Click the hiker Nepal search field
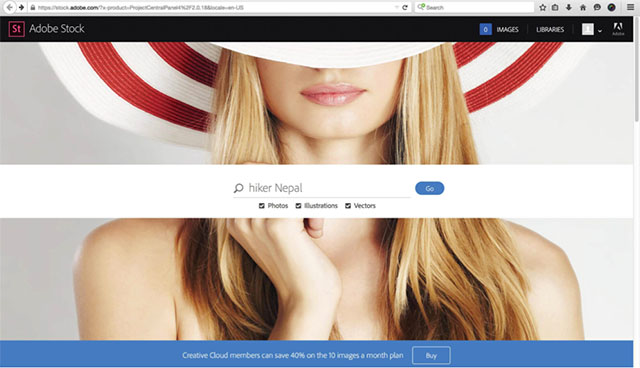 [x=322, y=188]
